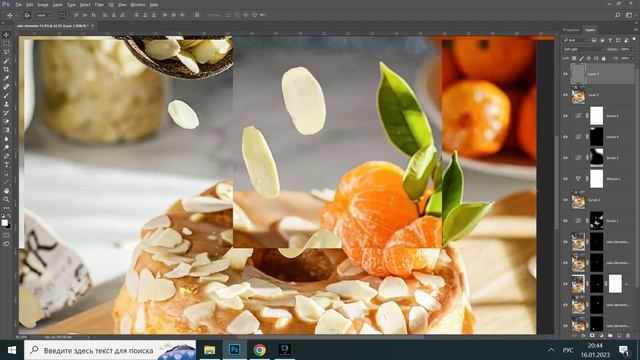Screen dimensions: 640x360
Task: Click the lock position icon
Action: pyautogui.click(x=589, y=58)
